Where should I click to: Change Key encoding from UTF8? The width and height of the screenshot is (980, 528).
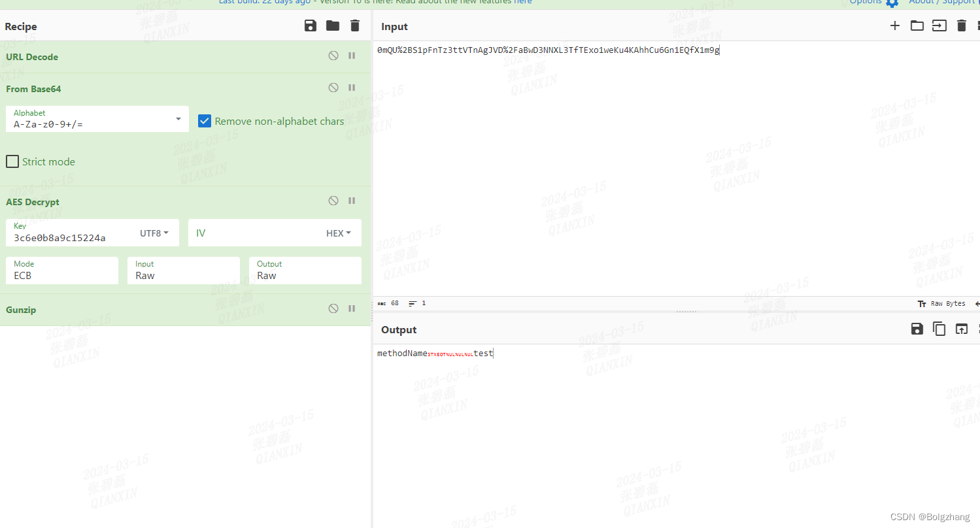[x=154, y=233]
